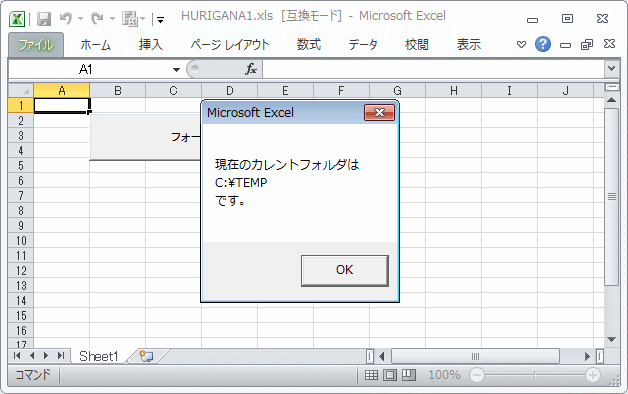The image size is (628, 394).
Task: Click the horizontal scrollbar left arrow
Action: click(x=382, y=356)
